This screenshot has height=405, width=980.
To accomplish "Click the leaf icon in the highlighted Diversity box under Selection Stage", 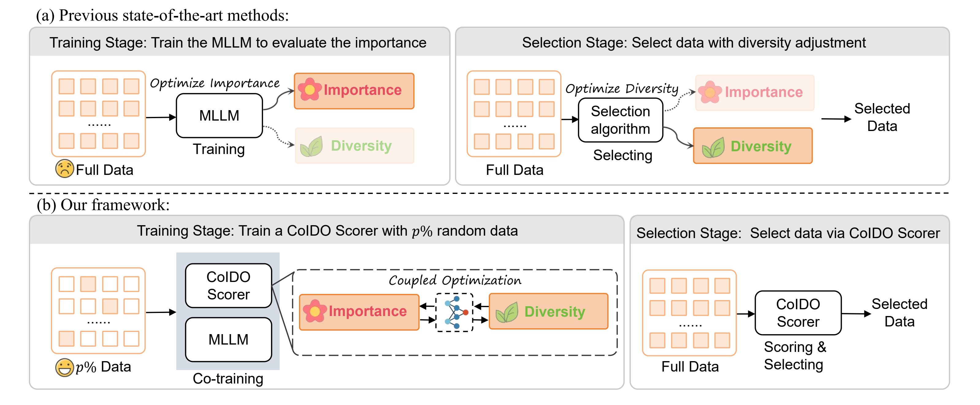I will (x=713, y=147).
